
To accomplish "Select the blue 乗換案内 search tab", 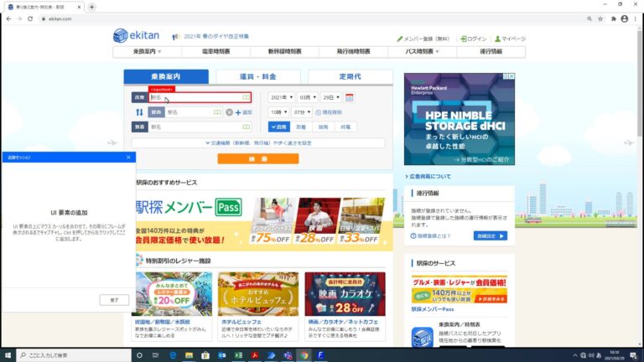I will click(x=166, y=77).
